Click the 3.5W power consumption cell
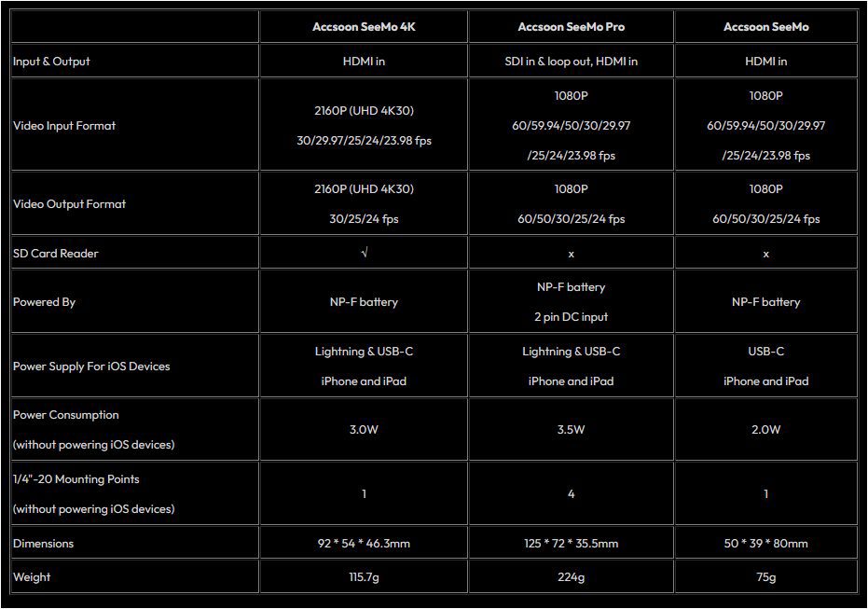This screenshot has width=868, height=609. [x=571, y=430]
